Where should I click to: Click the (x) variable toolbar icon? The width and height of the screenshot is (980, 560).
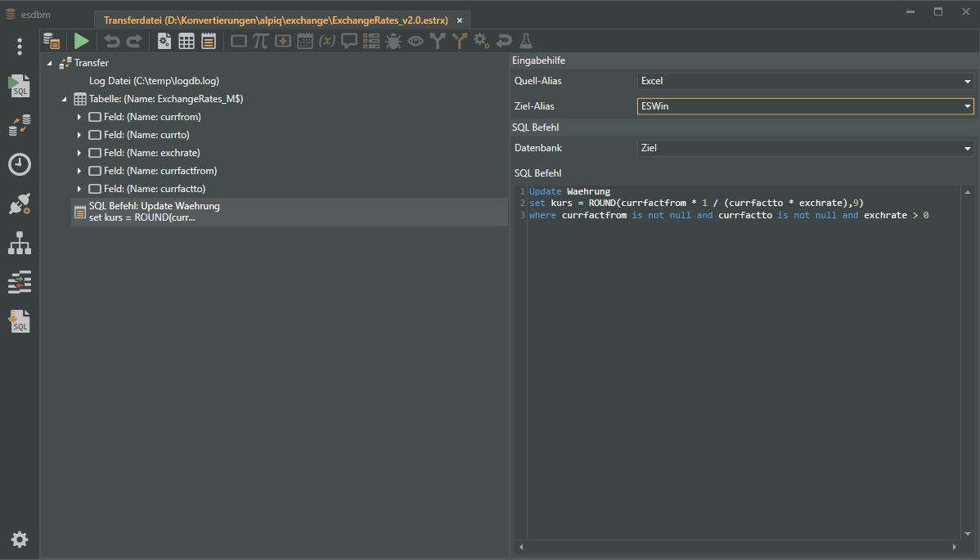point(327,41)
